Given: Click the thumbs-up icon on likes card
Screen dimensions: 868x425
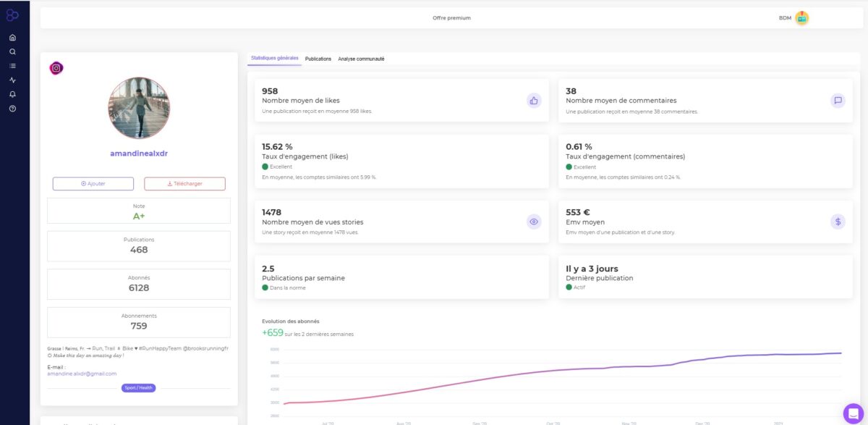Looking at the screenshot, I should click(534, 101).
